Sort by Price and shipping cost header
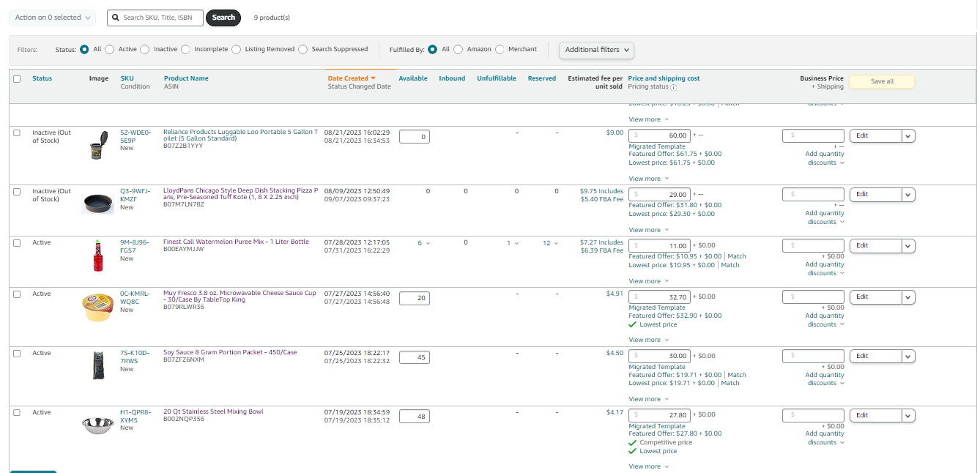 [x=664, y=78]
